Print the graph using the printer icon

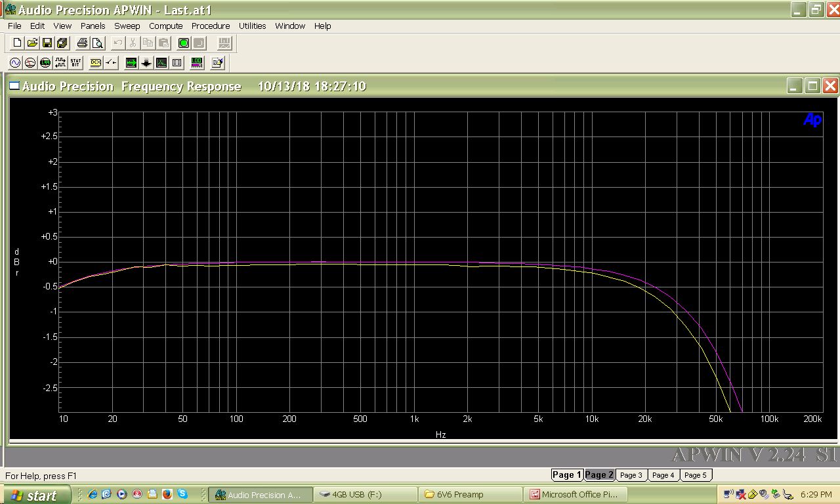point(82,43)
